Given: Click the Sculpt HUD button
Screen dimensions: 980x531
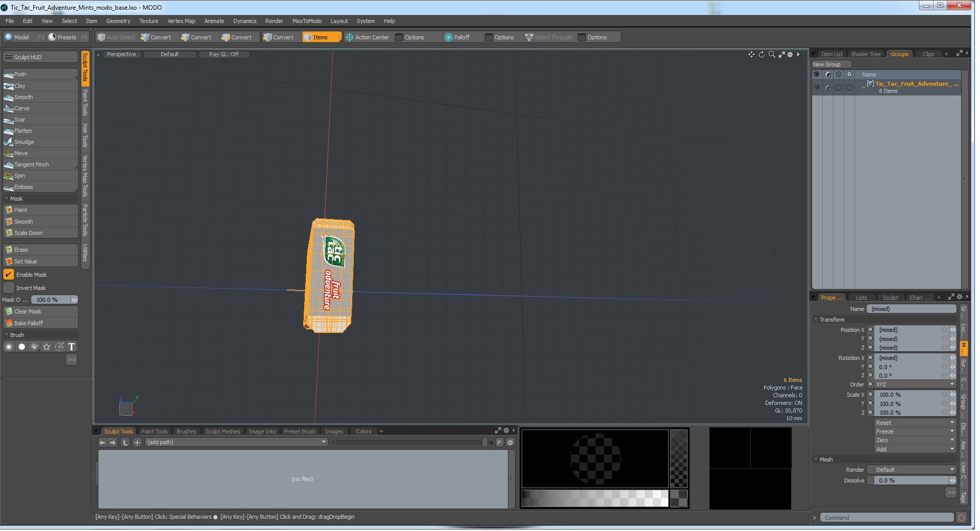Looking at the screenshot, I should coord(40,57).
